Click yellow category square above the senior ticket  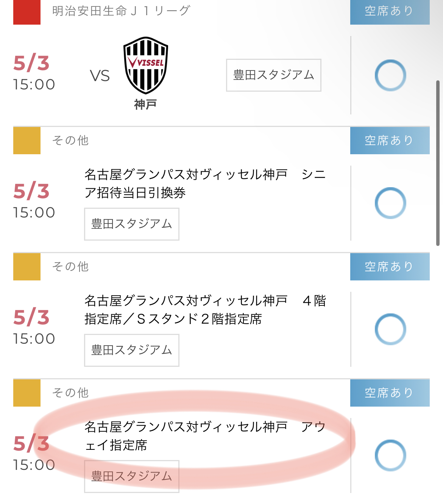[x=27, y=141]
